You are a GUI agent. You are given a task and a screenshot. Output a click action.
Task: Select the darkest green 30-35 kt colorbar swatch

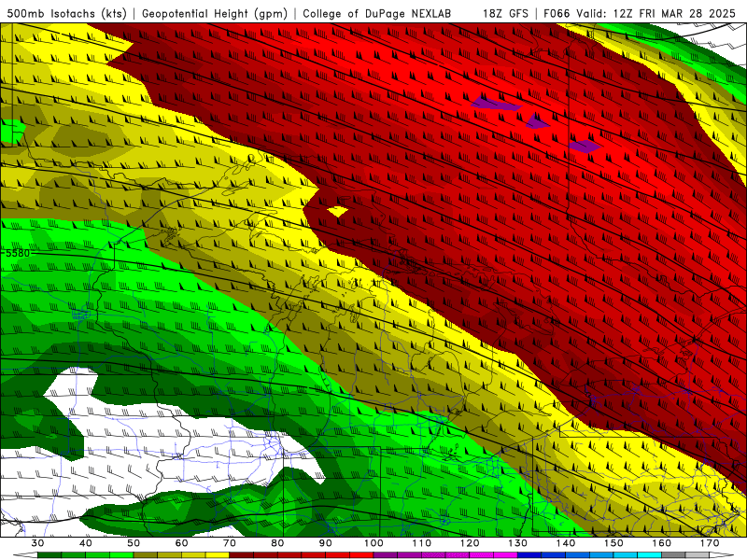tap(49, 555)
